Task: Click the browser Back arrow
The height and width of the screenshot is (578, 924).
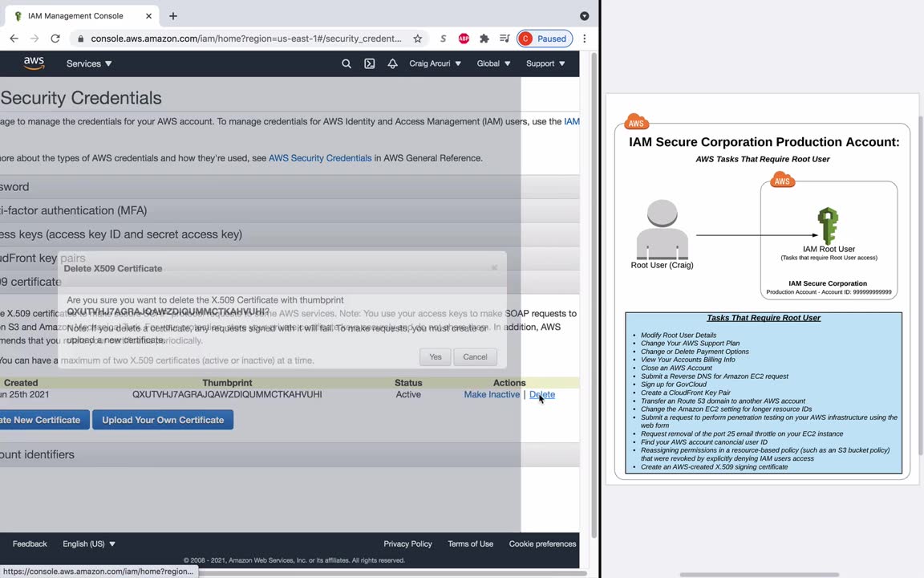Action: coord(14,39)
